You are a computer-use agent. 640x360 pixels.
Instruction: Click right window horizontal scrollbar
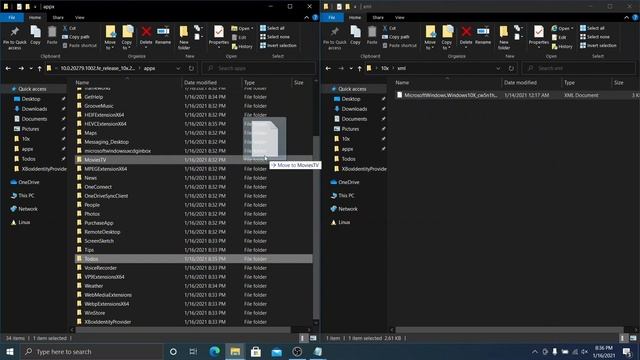coord(509,329)
